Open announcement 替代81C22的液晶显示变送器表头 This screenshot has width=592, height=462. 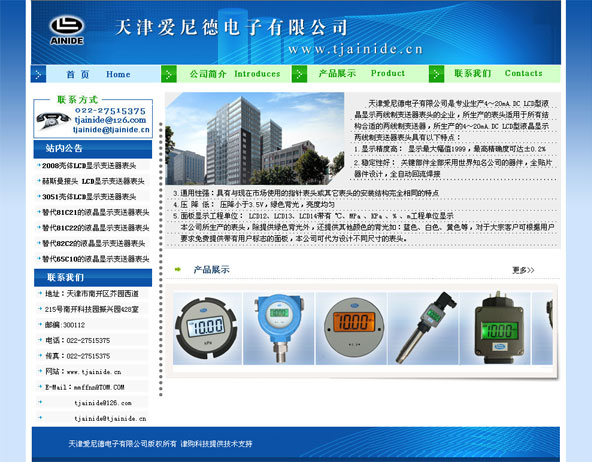(96, 228)
